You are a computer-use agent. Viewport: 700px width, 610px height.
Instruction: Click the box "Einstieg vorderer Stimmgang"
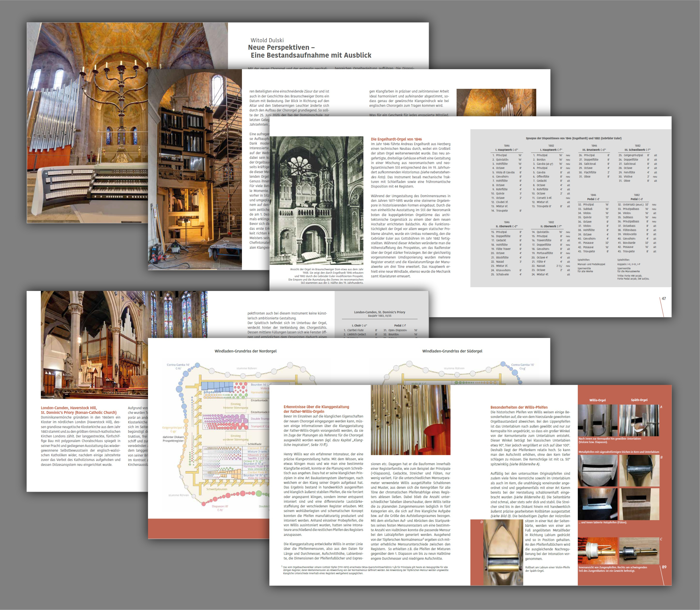pos(235,437)
